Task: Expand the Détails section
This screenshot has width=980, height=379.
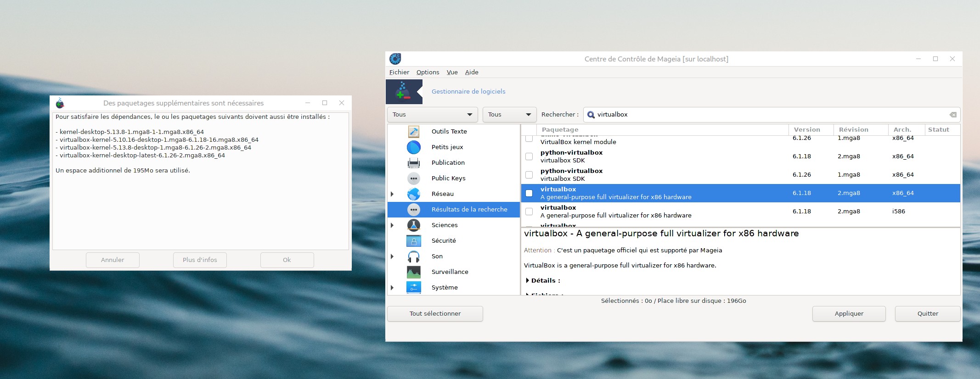Action: coord(528,280)
